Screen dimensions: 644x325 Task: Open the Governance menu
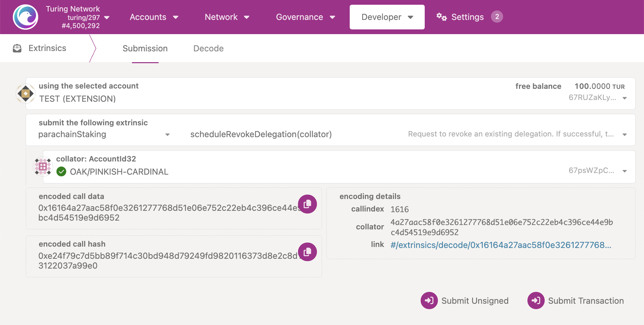(x=305, y=17)
